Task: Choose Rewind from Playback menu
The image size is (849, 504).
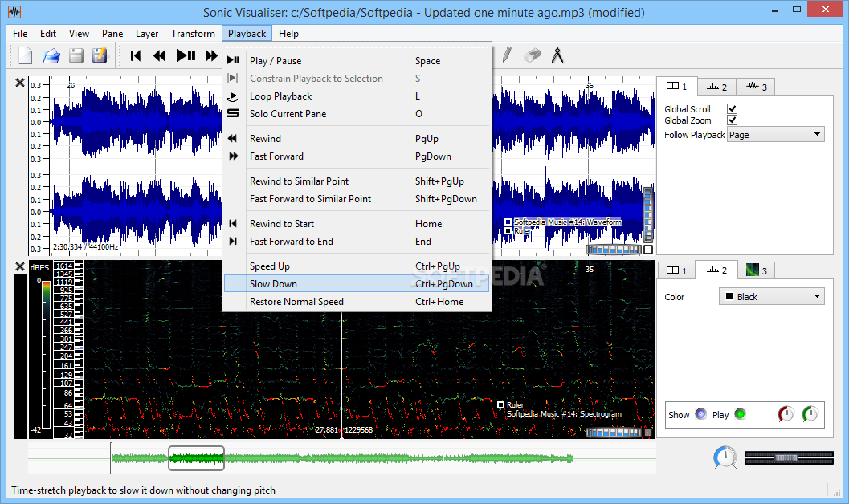Action: [357, 138]
